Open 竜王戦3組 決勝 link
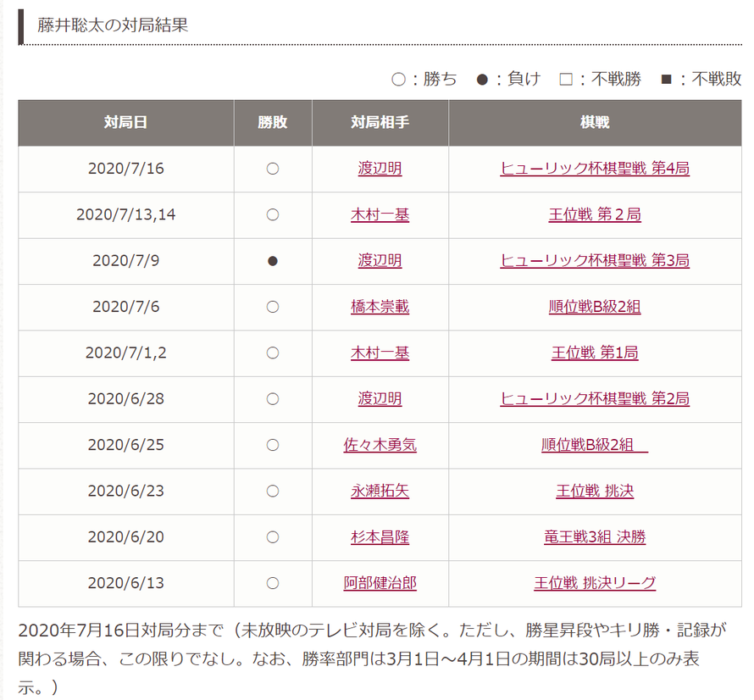The width and height of the screenshot is (754, 700). 595,537
